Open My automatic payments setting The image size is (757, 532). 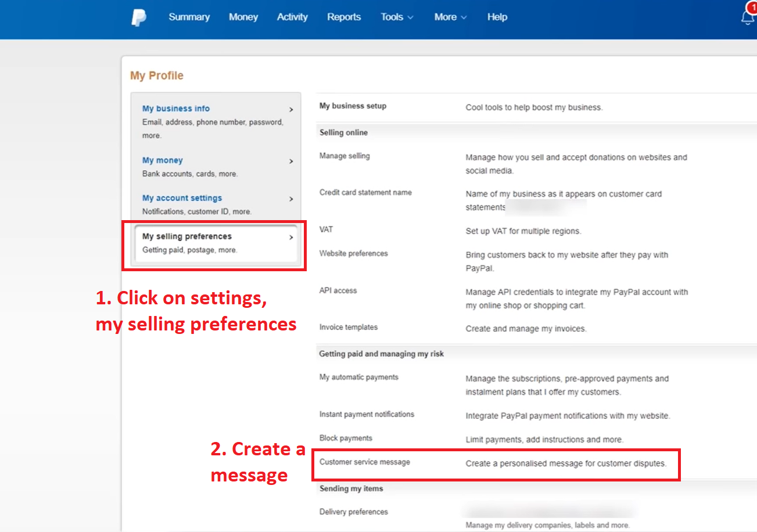tap(359, 377)
